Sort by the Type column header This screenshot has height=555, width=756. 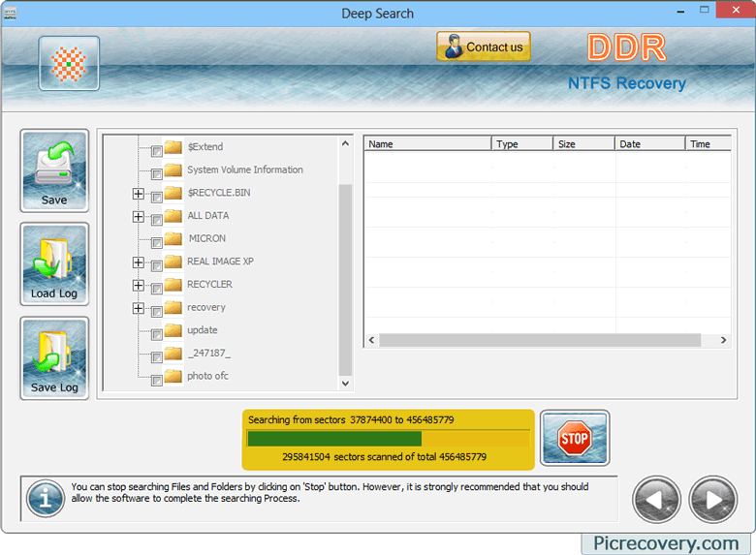click(x=522, y=143)
